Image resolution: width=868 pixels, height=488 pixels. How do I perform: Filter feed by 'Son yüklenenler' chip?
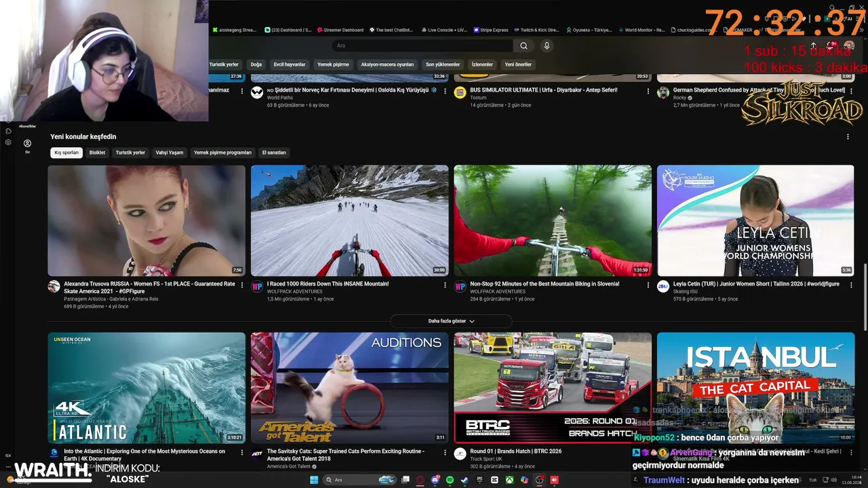443,64
